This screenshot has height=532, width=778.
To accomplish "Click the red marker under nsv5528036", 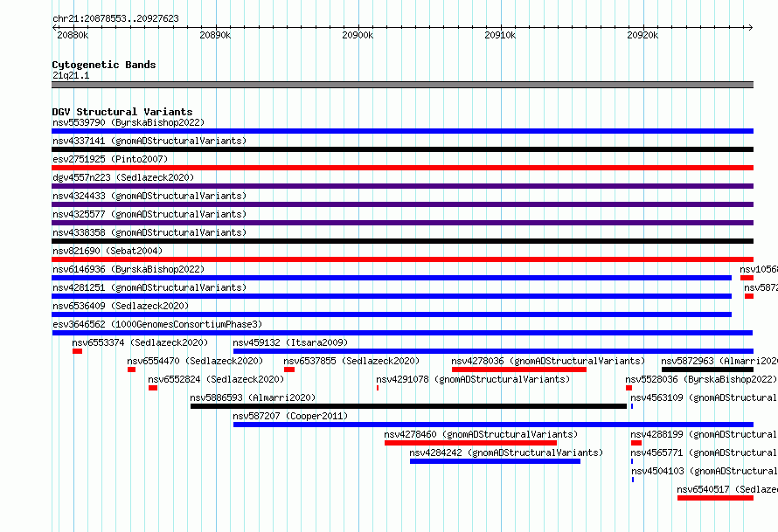I will tap(629, 388).
